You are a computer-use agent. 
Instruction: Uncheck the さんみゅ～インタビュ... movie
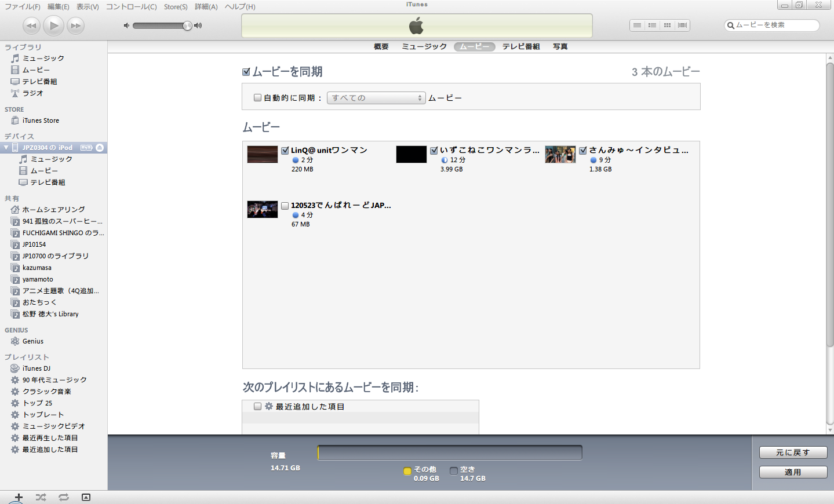tap(583, 150)
